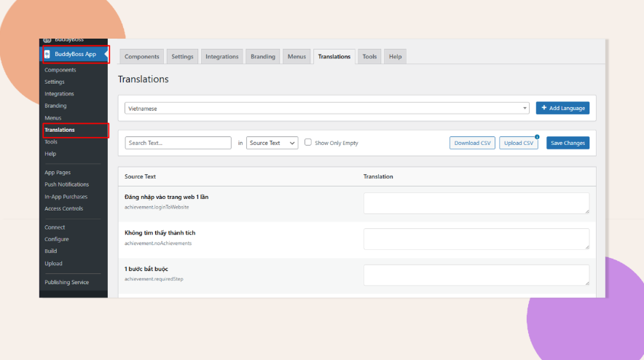Screen dimensions: 644x360
Task: Click the Translation column header
Action: click(378, 176)
